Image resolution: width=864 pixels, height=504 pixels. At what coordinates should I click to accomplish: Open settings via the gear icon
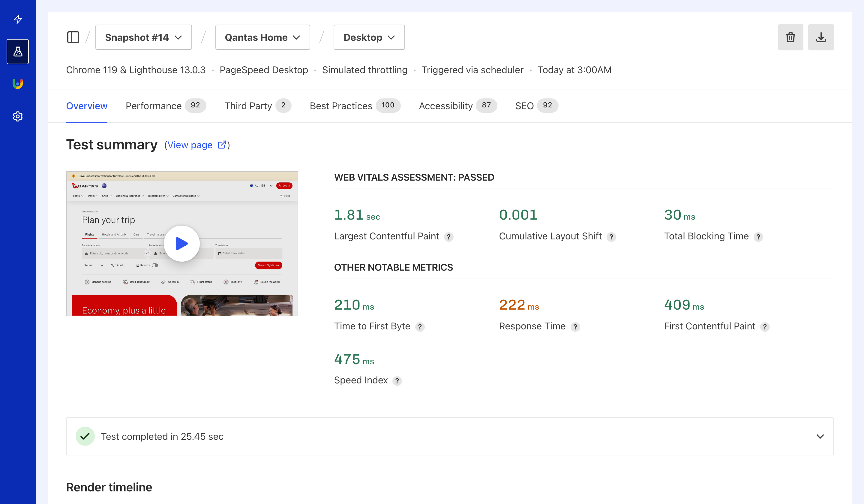click(17, 116)
